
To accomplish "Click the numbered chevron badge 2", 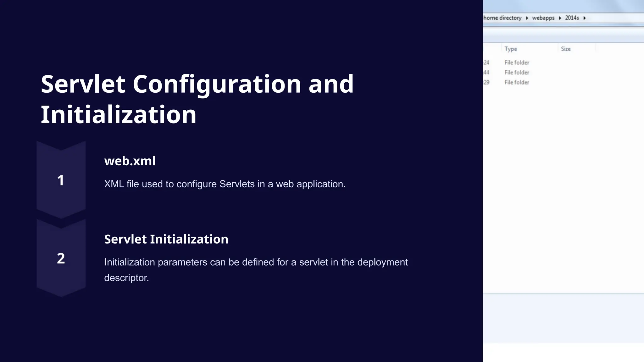I will 61,258.
